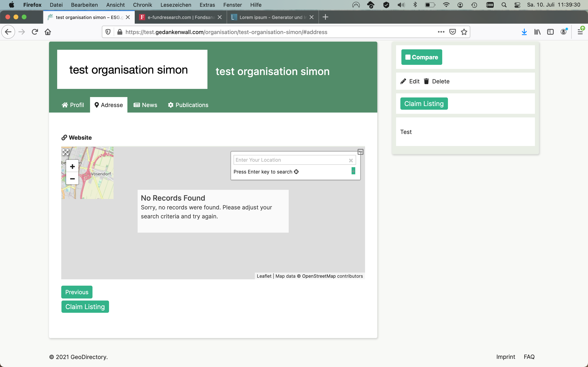
Task: Clear the location search field
Action: click(351, 160)
